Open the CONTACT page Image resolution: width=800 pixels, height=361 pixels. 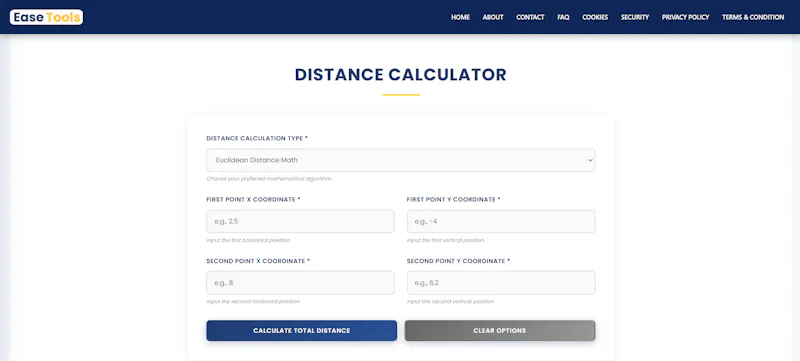[x=530, y=17]
